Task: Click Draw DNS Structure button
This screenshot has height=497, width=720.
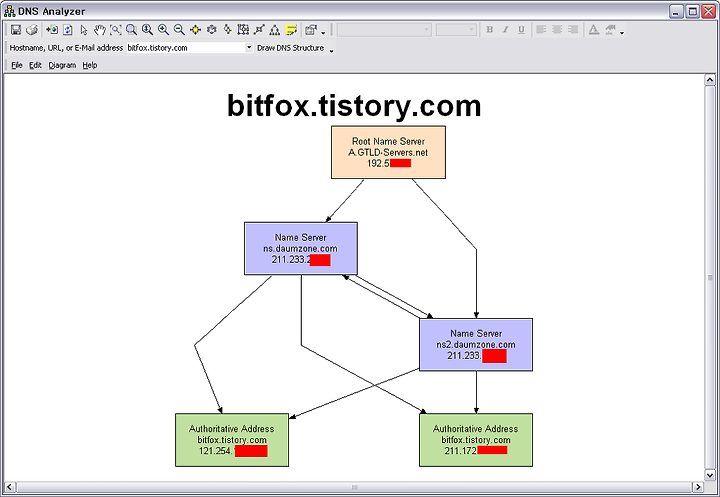Action: click(x=290, y=48)
